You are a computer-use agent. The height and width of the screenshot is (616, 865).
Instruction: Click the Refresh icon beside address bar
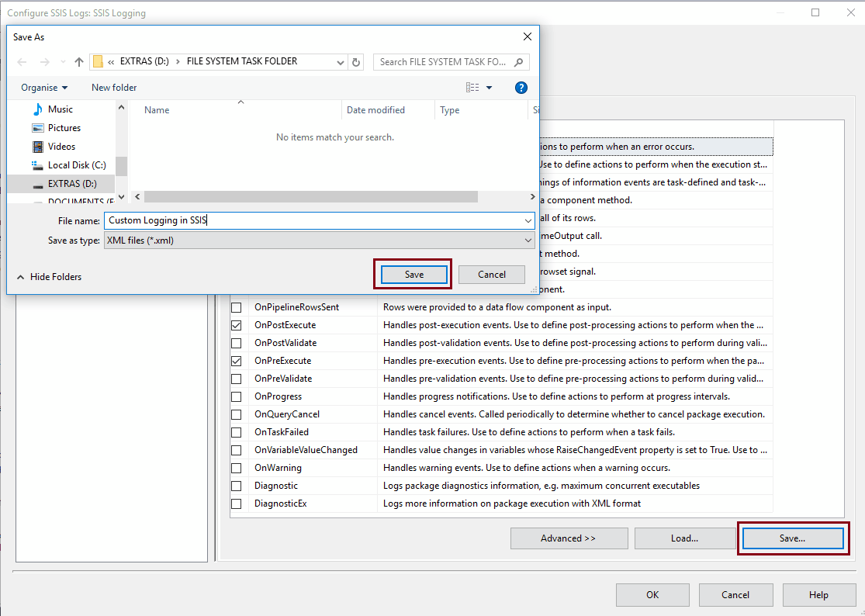point(355,61)
